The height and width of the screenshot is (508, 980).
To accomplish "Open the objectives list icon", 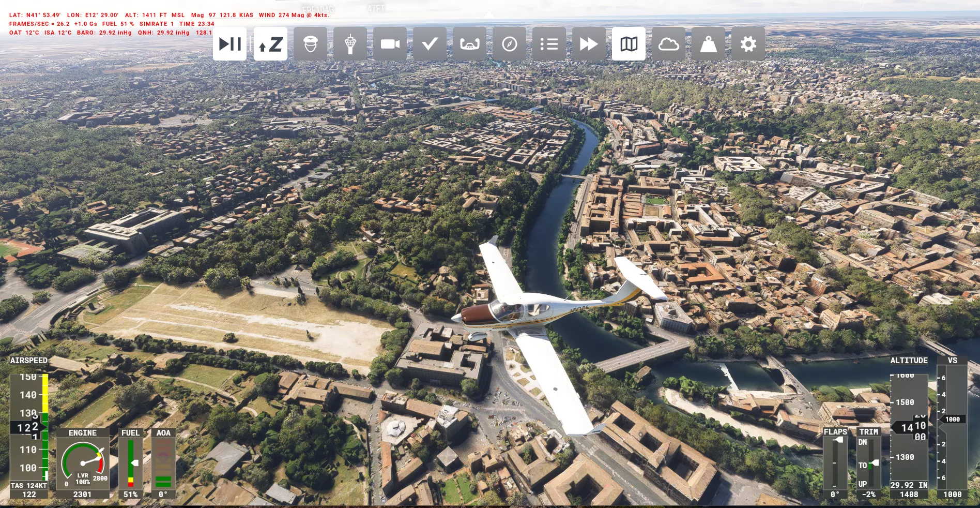I will tap(549, 44).
